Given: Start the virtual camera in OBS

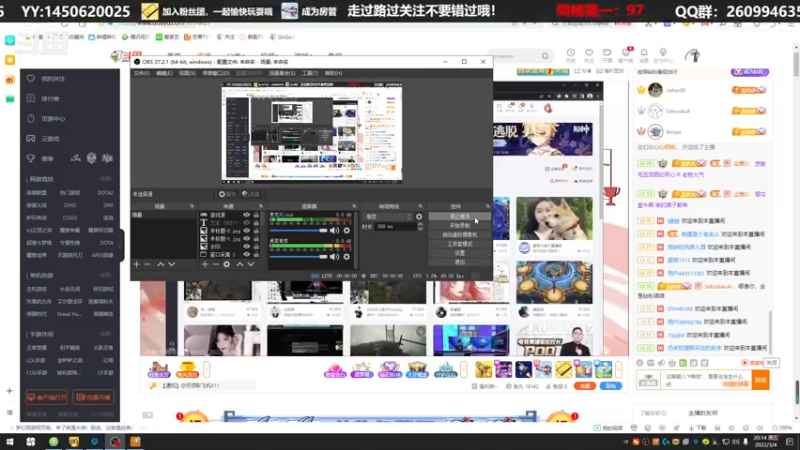Looking at the screenshot, I should point(459,235).
